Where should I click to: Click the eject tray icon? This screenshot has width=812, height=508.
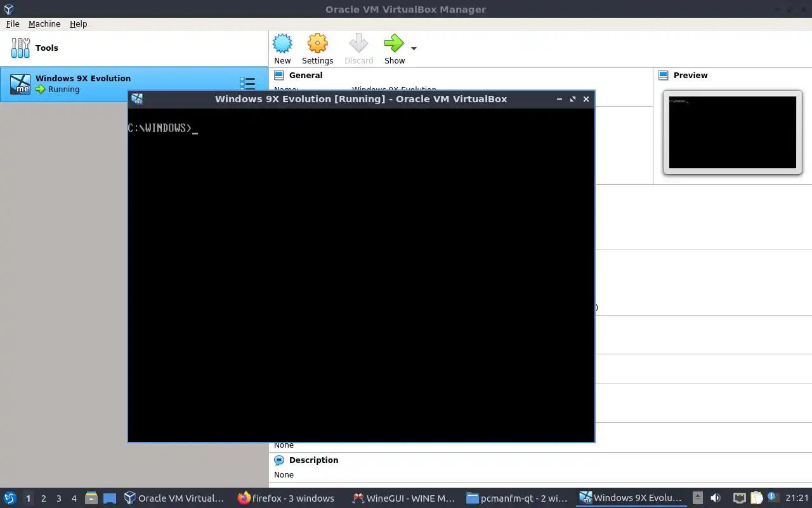tap(697, 498)
